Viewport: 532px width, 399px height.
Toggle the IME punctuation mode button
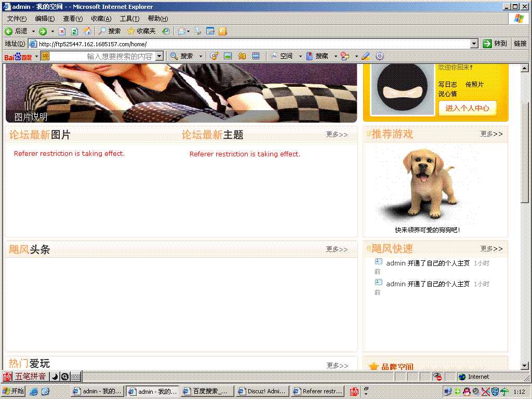pyautogui.click(x=65, y=376)
